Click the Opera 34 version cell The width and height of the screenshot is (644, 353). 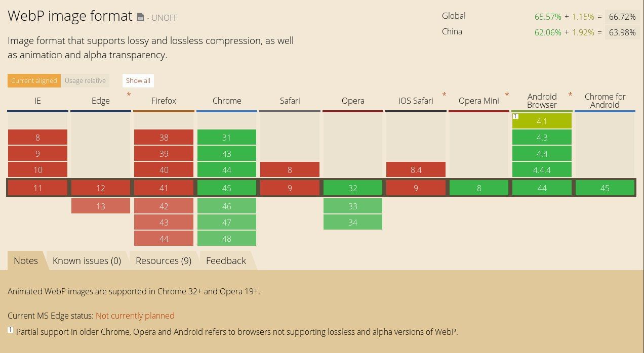point(353,223)
